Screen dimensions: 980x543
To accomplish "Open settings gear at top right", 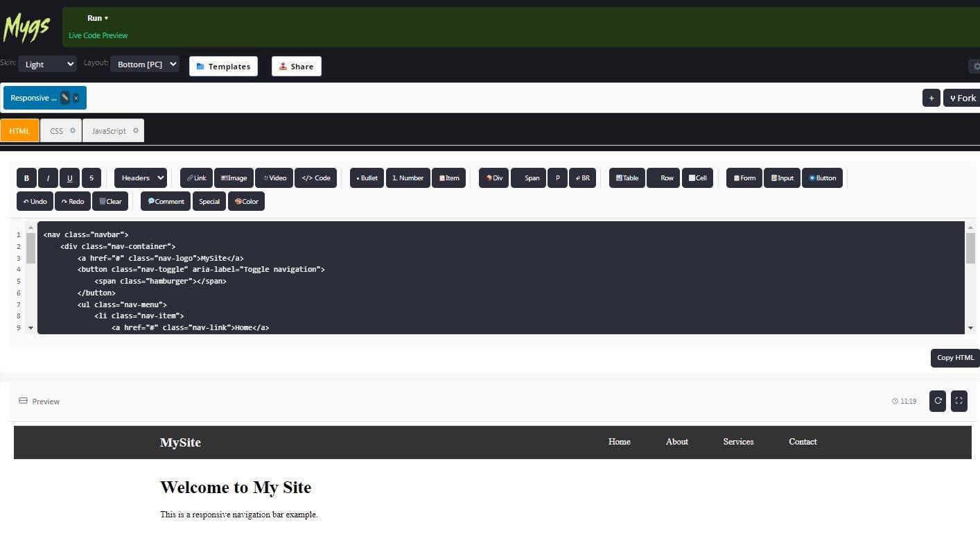I will point(976,67).
